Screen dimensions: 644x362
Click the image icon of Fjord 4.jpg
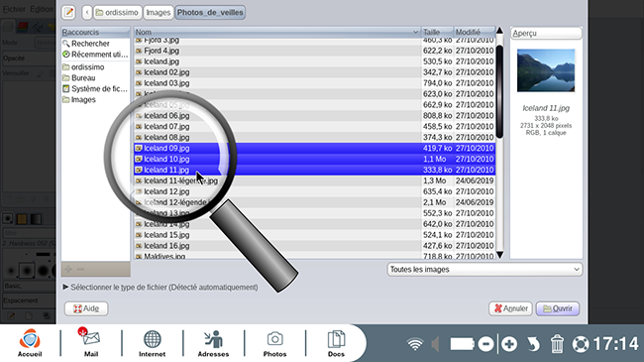(x=139, y=51)
